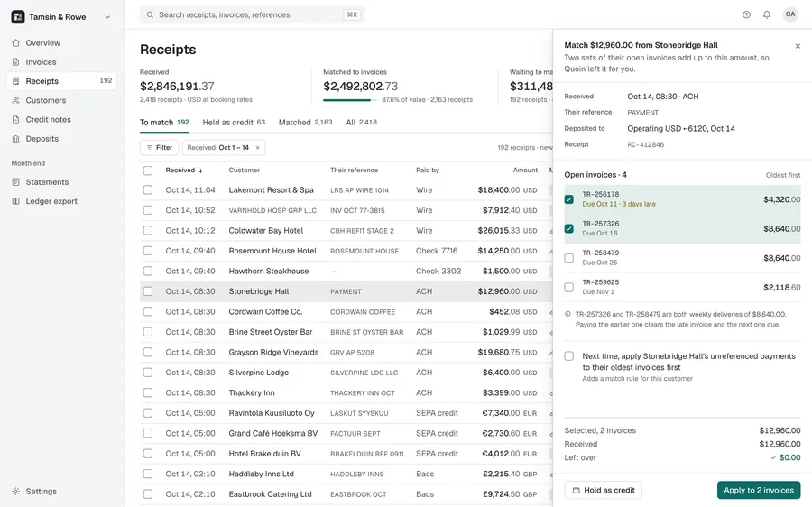The width and height of the screenshot is (812, 507).
Task: Click the Statements icon in sidebar
Action: [15, 182]
